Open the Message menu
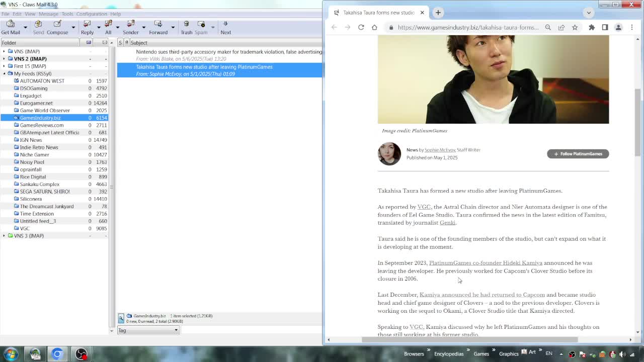This screenshot has height=362, width=644. pyautogui.click(x=48, y=14)
